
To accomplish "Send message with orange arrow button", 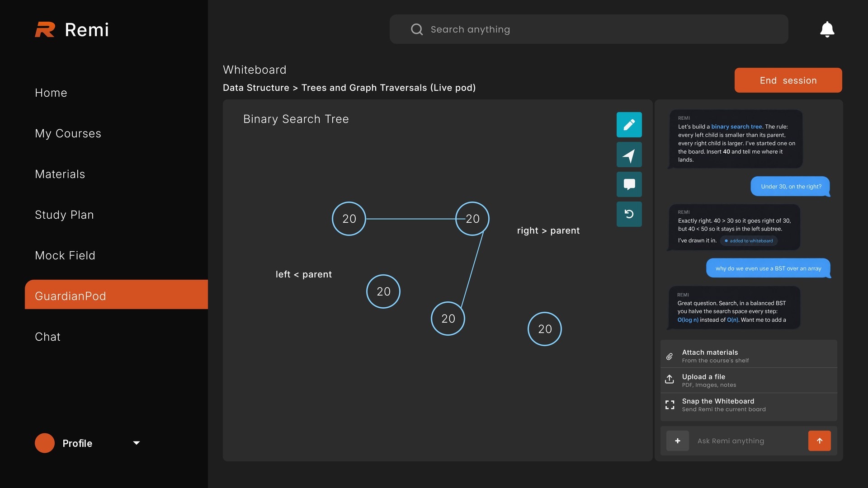I will (x=819, y=441).
